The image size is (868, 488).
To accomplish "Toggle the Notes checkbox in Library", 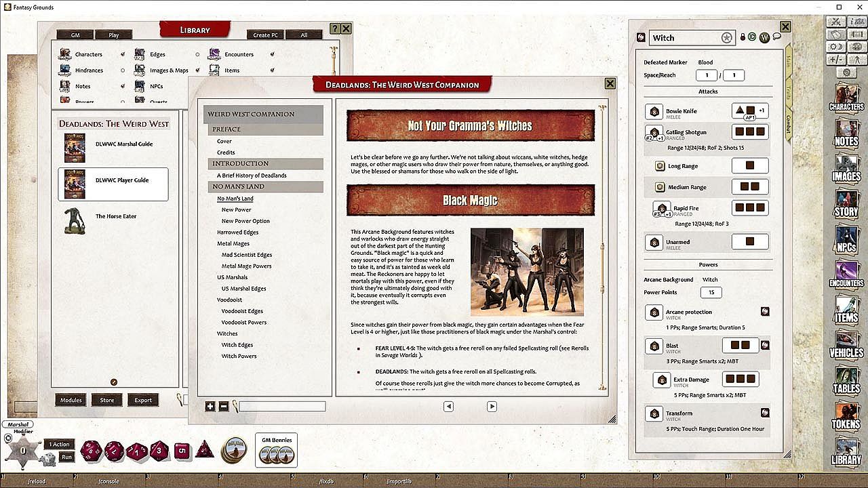I will [122, 86].
